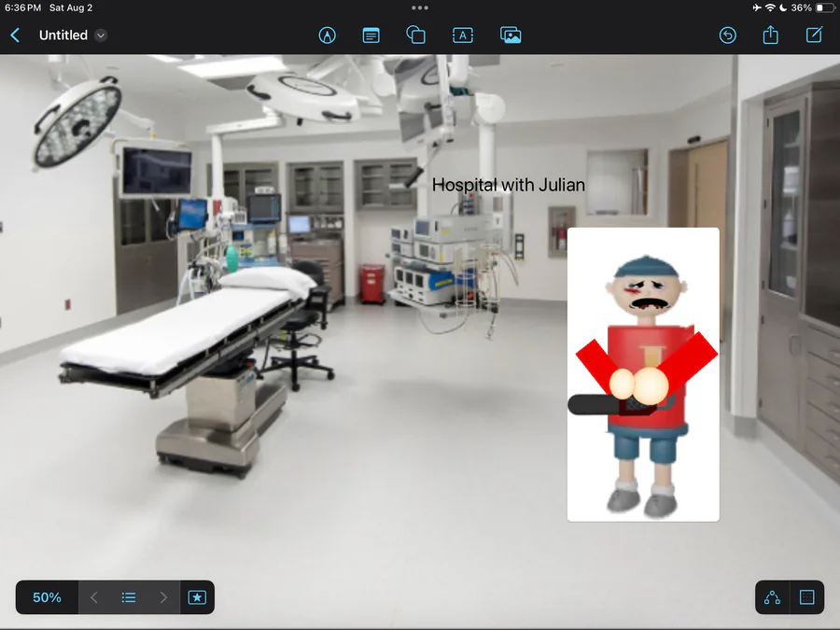Share the board
Image resolution: width=840 pixels, height=630 pixels.
(x=770, y=35)
